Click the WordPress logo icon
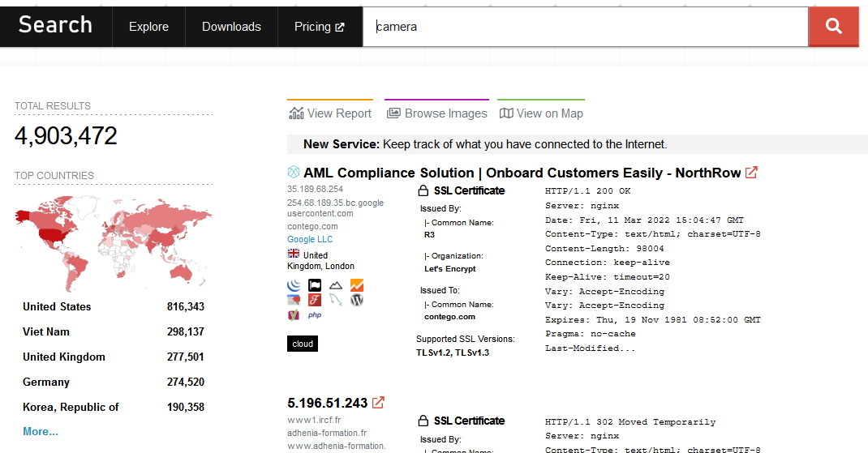This screenshot has height=453, width=868. [357, 300]
